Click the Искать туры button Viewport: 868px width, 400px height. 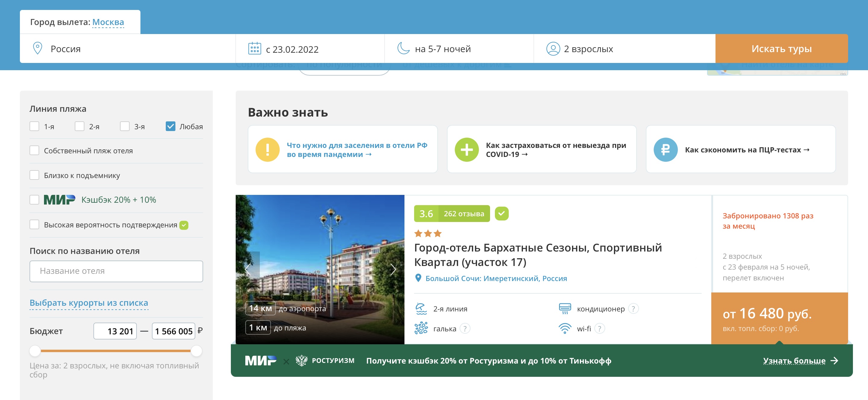(x=782, y=48)
